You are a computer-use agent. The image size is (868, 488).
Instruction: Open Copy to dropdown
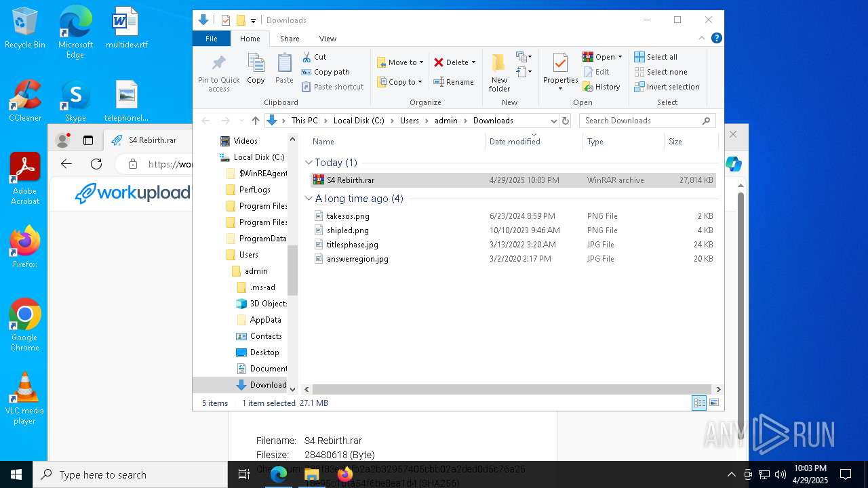click(x=400, y=82)
